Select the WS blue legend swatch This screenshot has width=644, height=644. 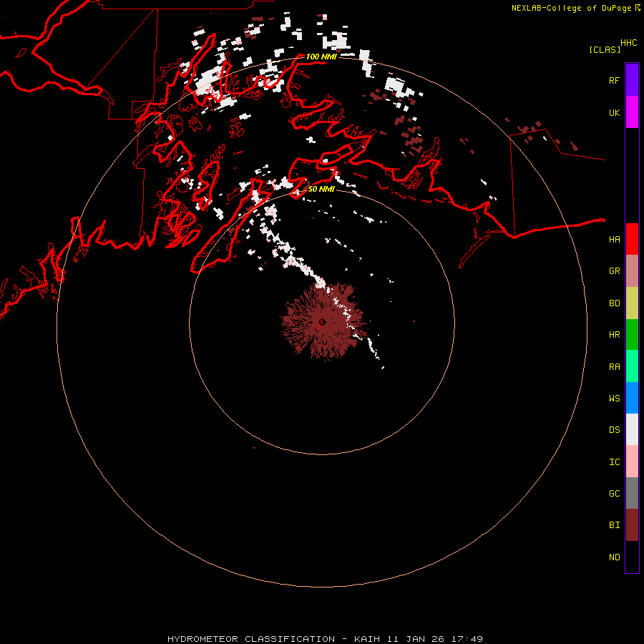click(x=632, y=398)
